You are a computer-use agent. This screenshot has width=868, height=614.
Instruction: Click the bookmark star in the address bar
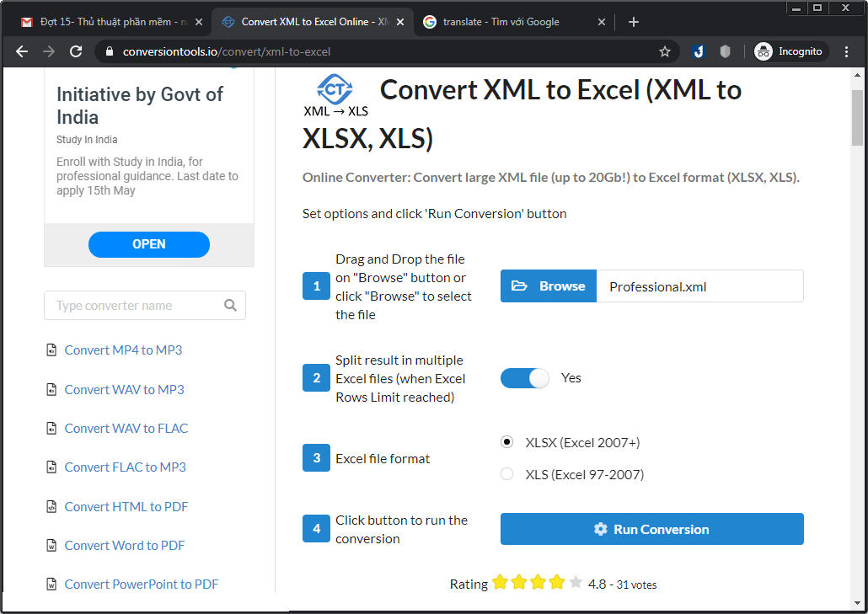click(665, 51)
